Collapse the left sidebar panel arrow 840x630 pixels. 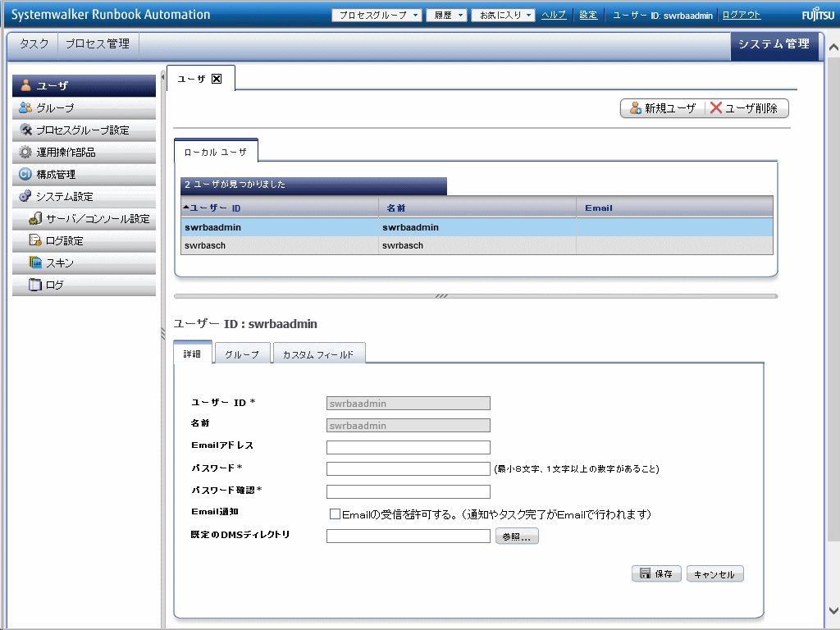[163, 77]
